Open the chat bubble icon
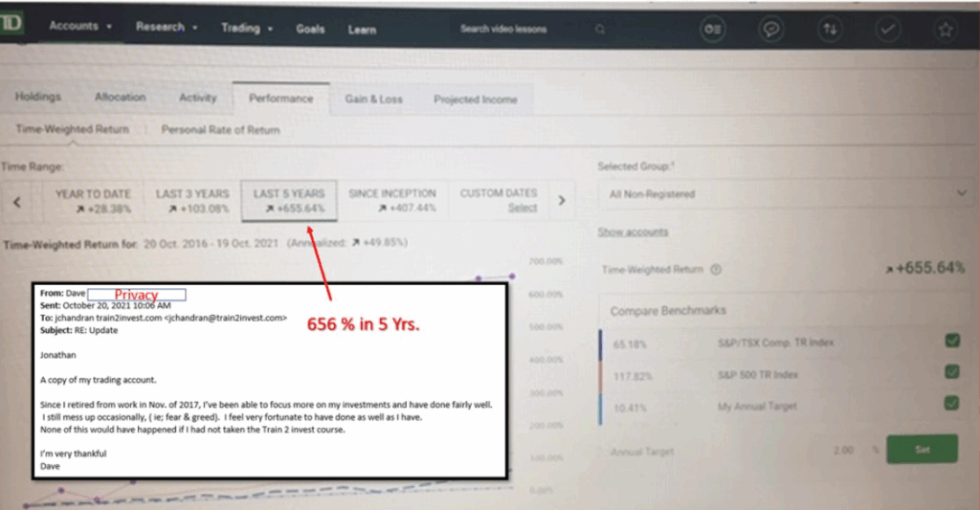 (770, 30)
